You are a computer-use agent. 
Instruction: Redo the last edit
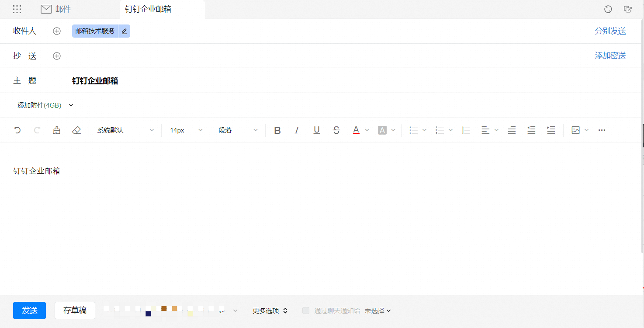pos(37,130)
